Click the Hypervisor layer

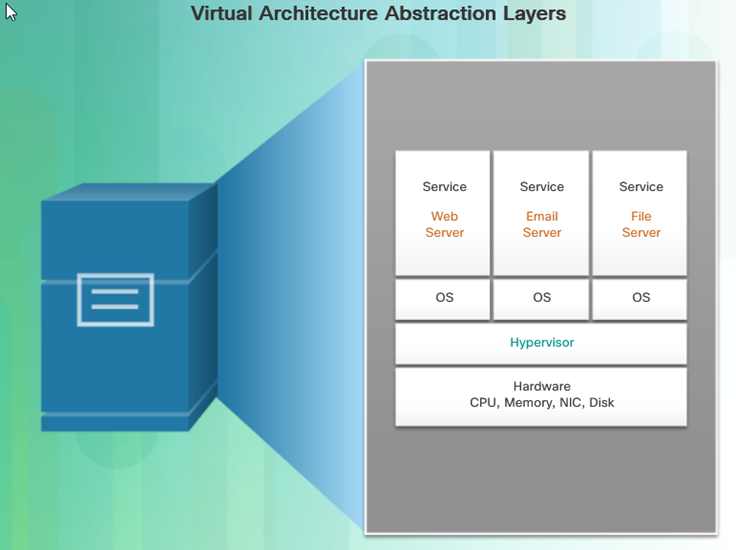pos(541,344)
